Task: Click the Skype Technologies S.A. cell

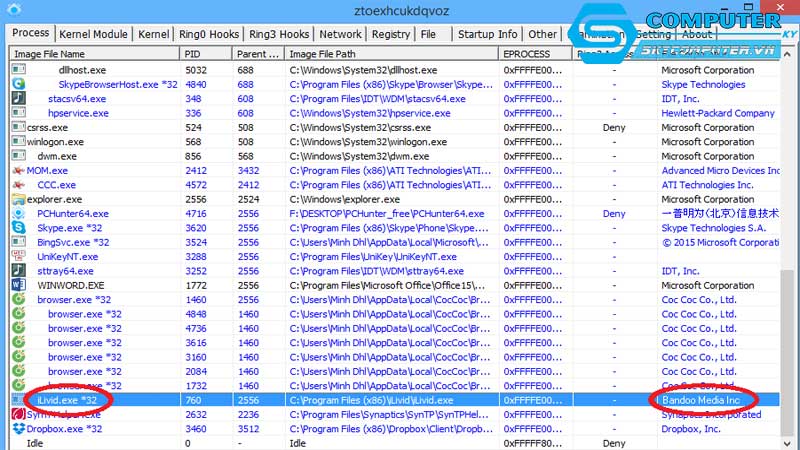Action: tap(713, 228)
